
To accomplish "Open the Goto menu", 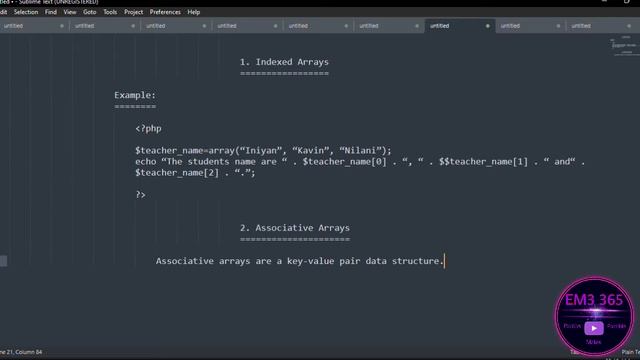I will [89, 12].
